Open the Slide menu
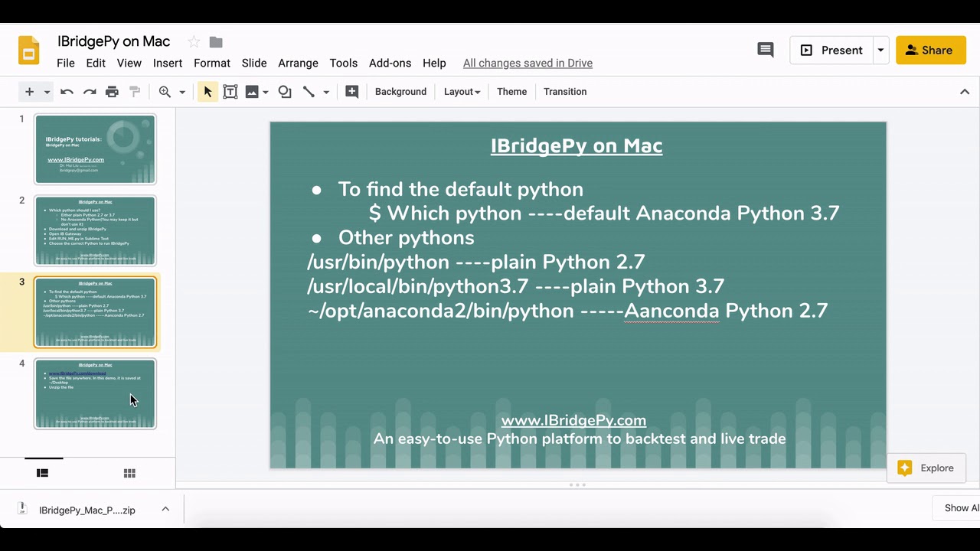 pos(254,64)
